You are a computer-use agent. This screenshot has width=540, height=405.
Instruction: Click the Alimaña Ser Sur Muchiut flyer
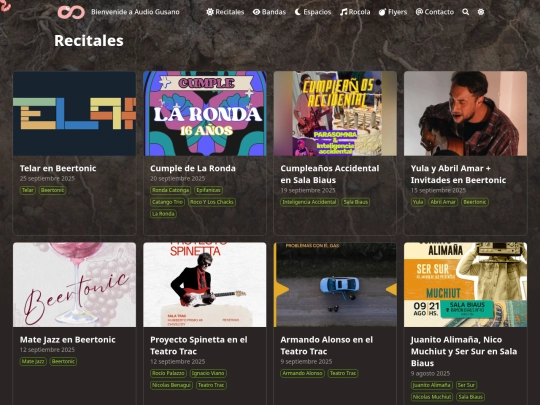point(465,285)
